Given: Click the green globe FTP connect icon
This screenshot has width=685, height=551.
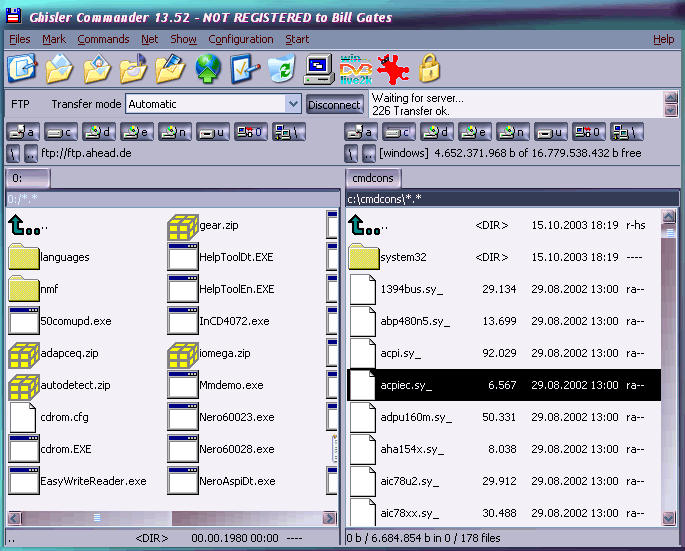Looking at the screenshot, I should click(x=207, y=69).
